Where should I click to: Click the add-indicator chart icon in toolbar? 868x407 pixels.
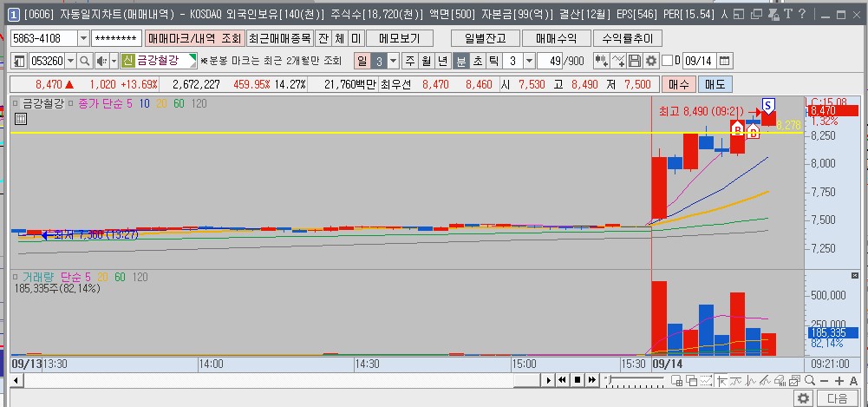pyautogui.click(x=602, y=61)
